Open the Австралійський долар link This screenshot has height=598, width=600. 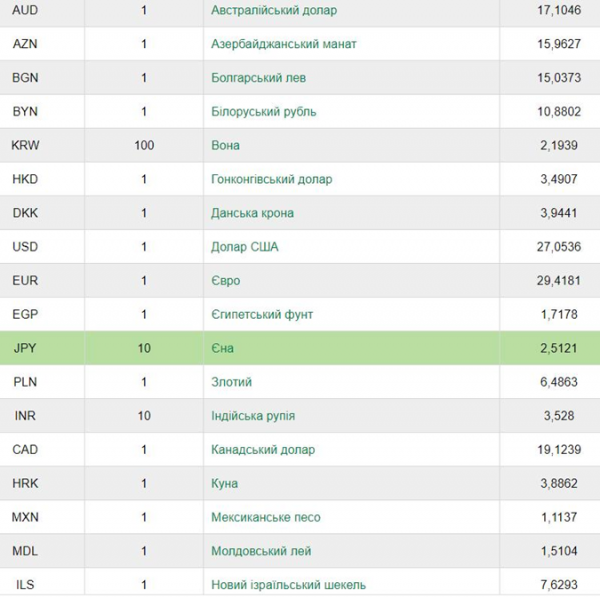pos(274,10)
